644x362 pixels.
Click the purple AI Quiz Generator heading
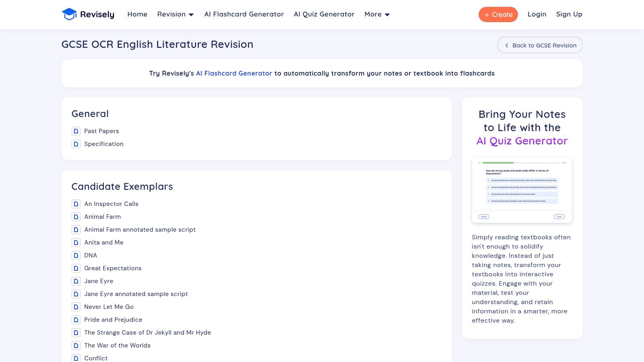click(x=522, y=141)
